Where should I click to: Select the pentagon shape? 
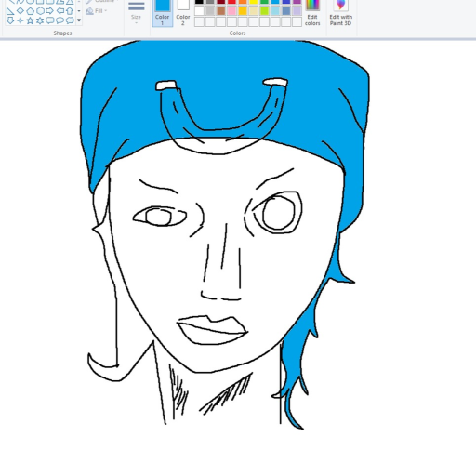[30, 11]
